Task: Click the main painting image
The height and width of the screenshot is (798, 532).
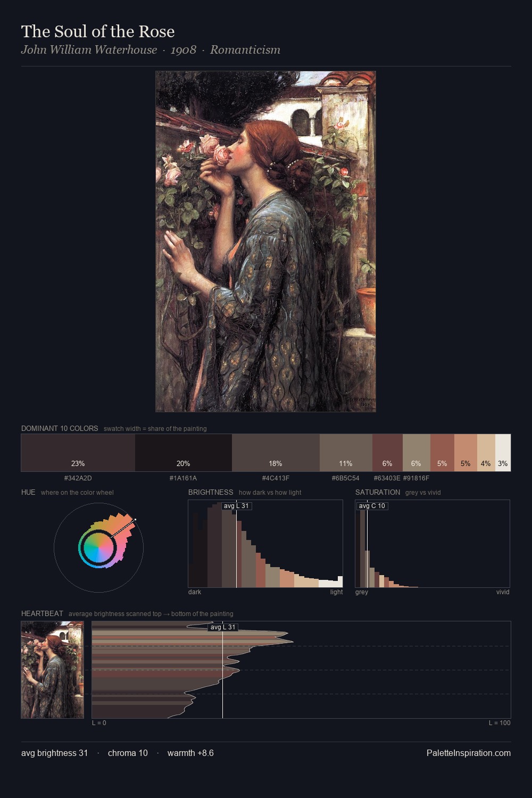Action: pos(265,242)
